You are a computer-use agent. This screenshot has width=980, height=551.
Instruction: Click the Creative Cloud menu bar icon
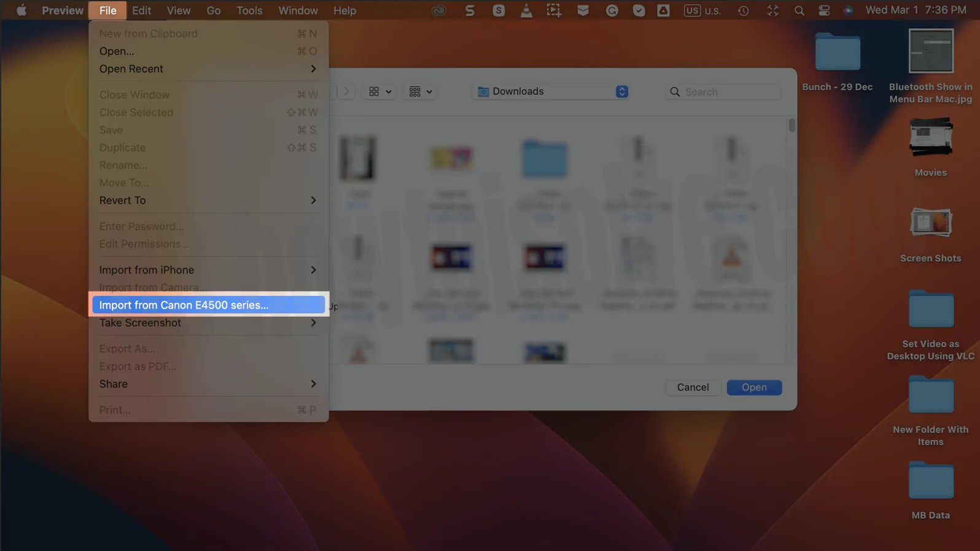(x=438, y=10)
